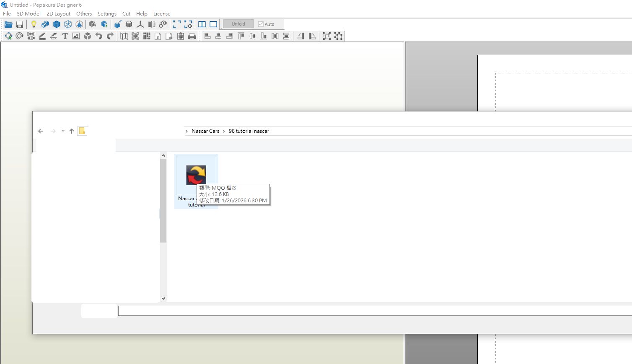The image size is (632, 364).
Task: Toggle the light bulb lighting icon
Action: click(x=34, y=24)
